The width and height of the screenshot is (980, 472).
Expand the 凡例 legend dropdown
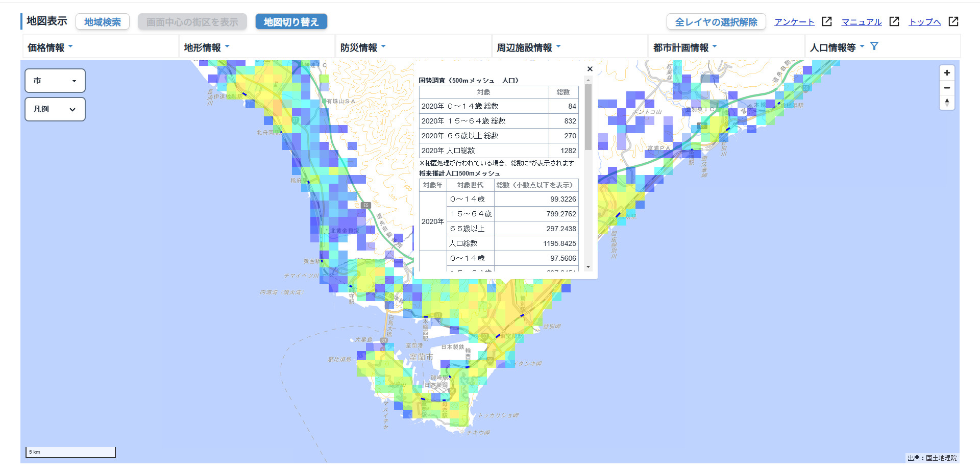[x=55, y=109]
